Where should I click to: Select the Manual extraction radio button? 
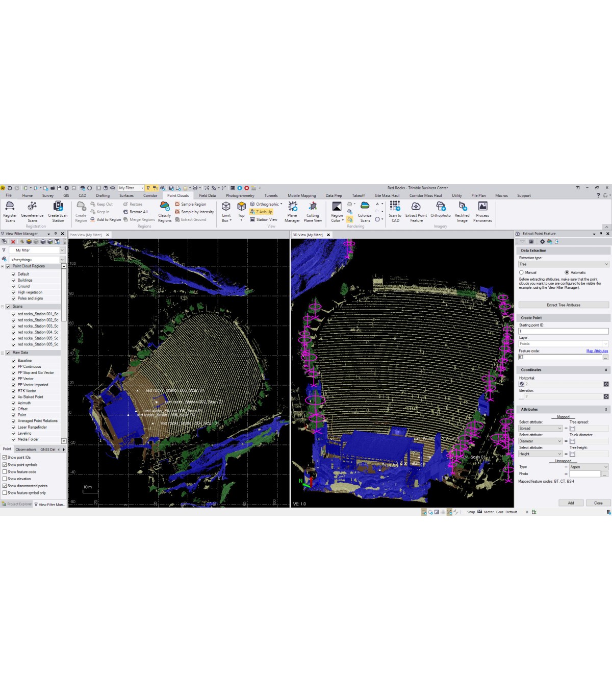coord(521,272)
